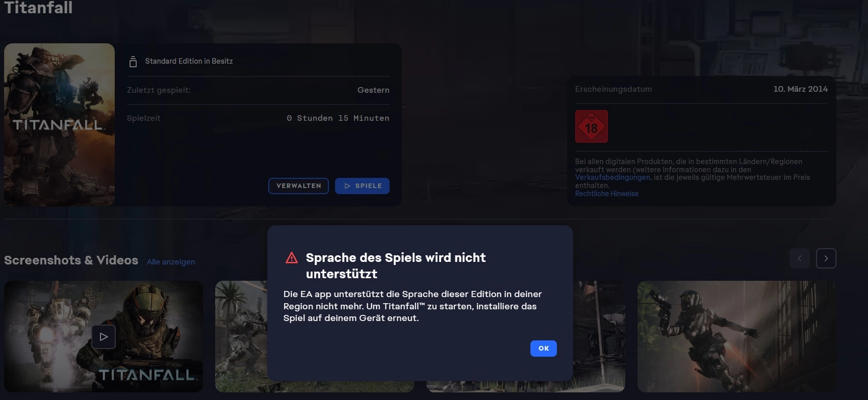
Task: Open the Verkaufsbedingungen link
Action: tap(612, 177)
